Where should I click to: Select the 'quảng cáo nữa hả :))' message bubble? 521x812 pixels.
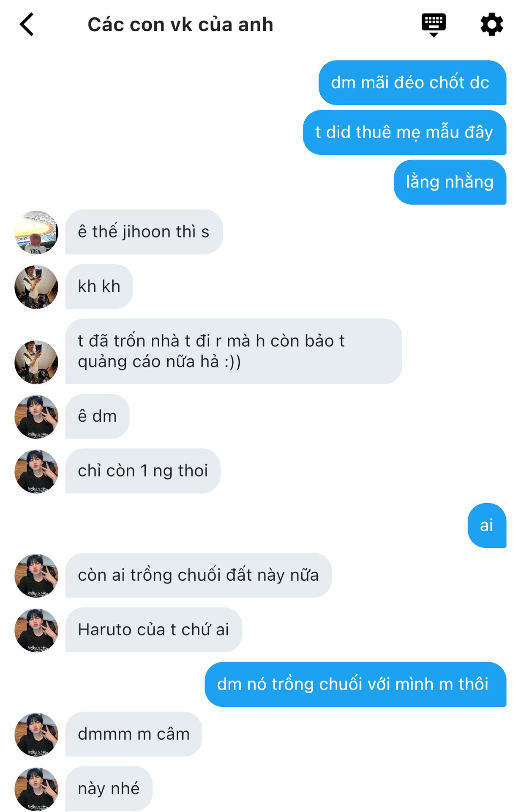pyautogui.click(x=234, y=351)
